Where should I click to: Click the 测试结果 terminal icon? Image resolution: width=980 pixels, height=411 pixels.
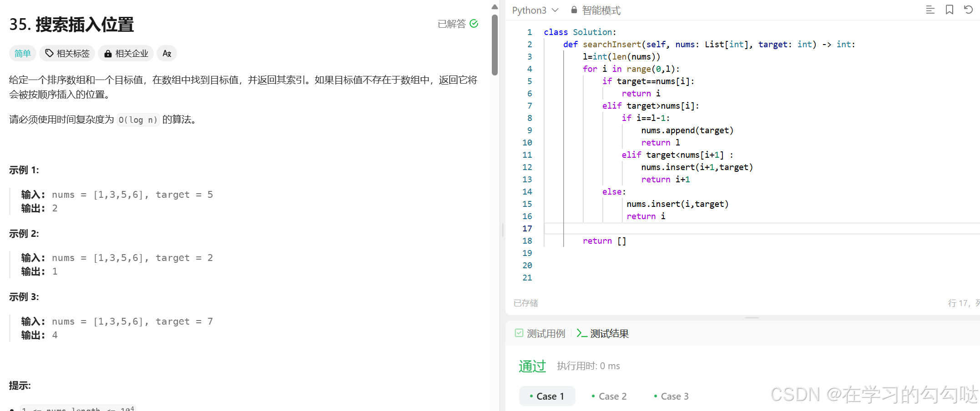coord(582,333)
